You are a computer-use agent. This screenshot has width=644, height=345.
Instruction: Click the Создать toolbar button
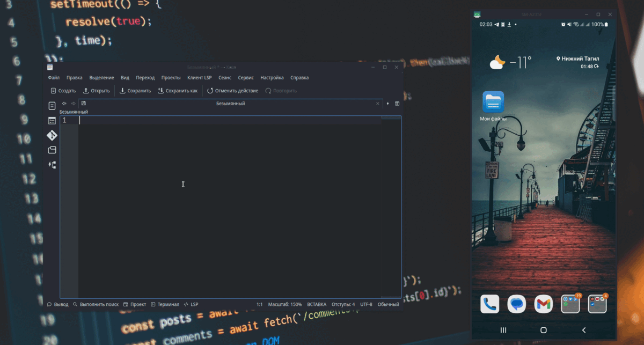pyautogui.click(x=63, y=91)
